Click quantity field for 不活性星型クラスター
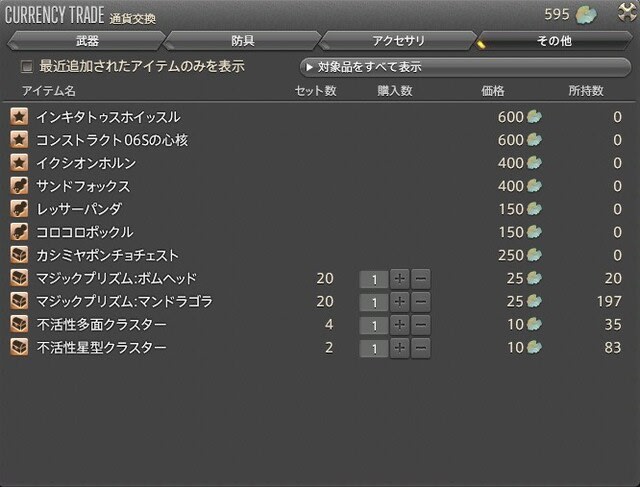The image size is (640, 487). pos(374,349)
